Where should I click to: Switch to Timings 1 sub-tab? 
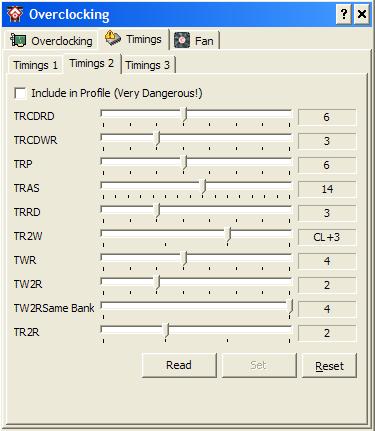pos(35,65)
